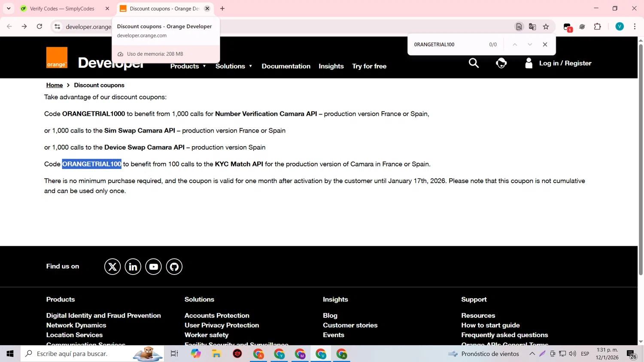
Task: Close the Verify Codes tab
Action: click(x=107, y=9)
